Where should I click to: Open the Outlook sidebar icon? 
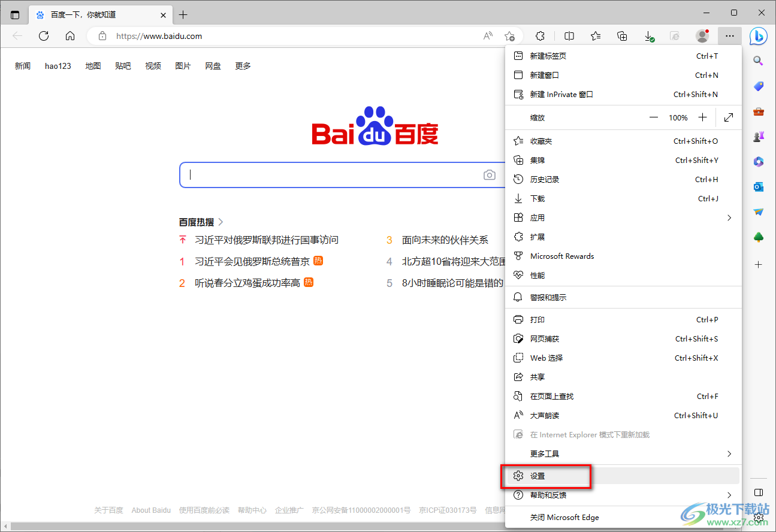click(758, 187)
